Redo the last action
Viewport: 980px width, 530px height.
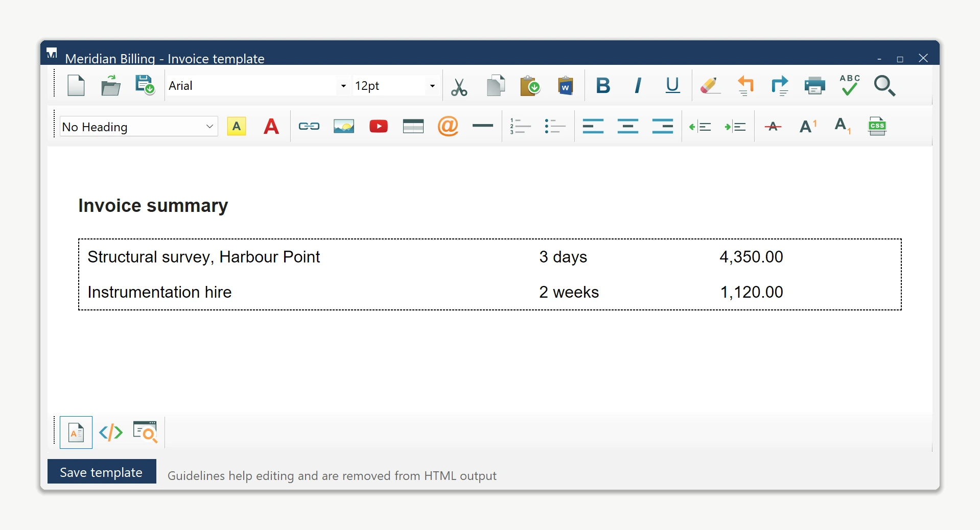pos(780,86)
